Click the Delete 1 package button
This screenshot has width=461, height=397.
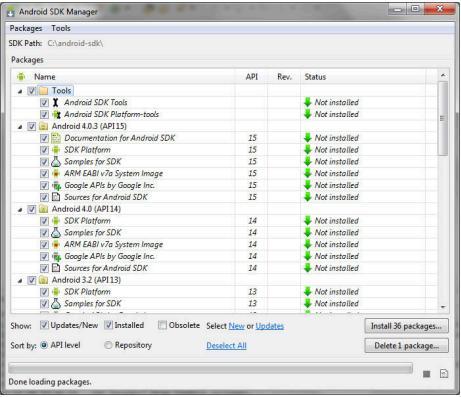(406, 346)
